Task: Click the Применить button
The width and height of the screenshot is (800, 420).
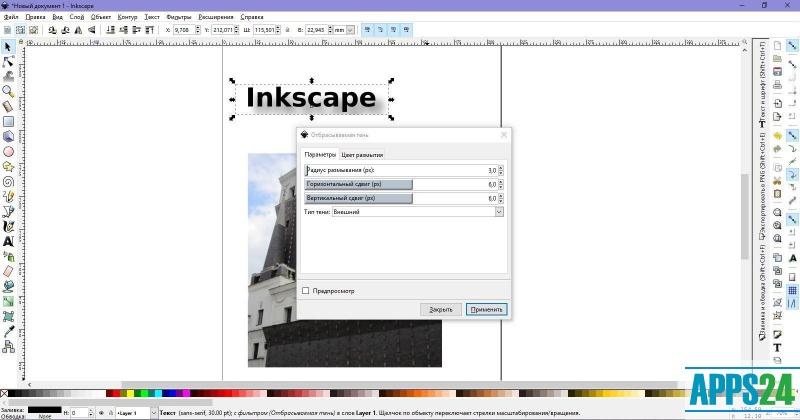Action: pos(487,309)
